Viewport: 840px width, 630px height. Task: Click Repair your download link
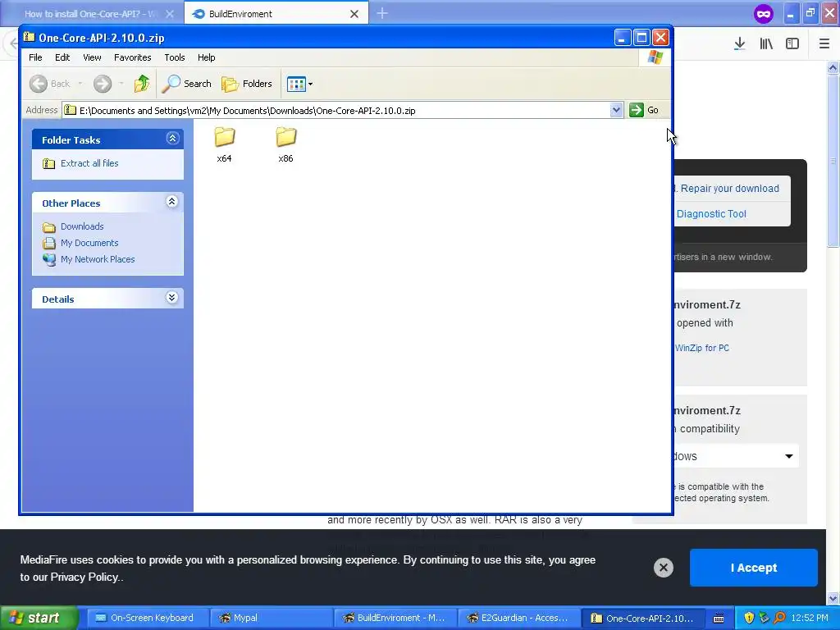tap(729, 189)
